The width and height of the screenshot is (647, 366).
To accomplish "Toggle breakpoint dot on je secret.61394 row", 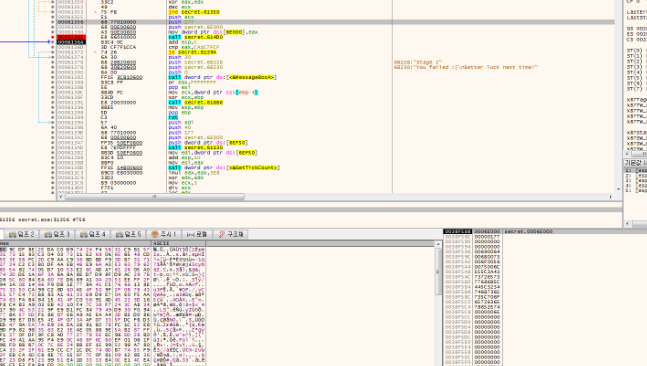I will pyautogui.click(x=52, y=52).
